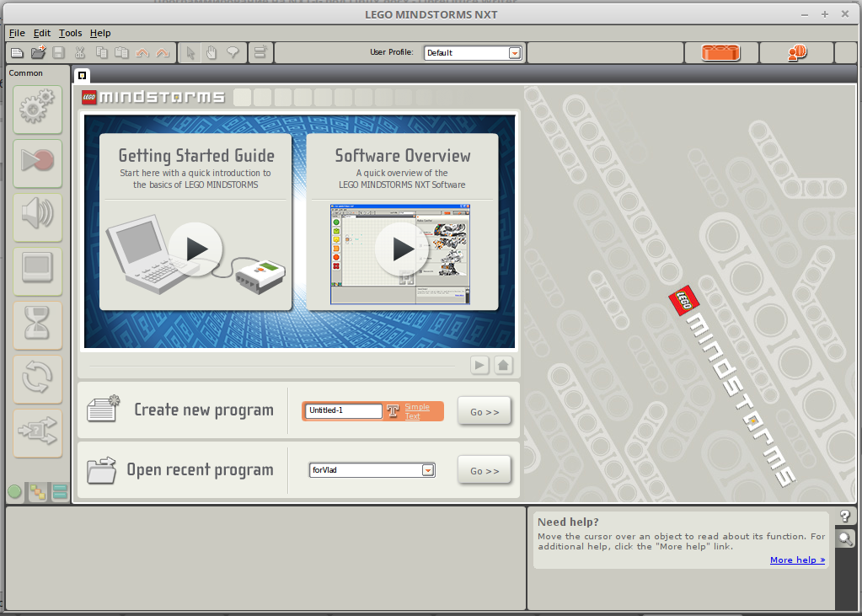The width and height of the screenshot is (862, 616).
Task: Open the Tools menu
Action: click(69, 33)
